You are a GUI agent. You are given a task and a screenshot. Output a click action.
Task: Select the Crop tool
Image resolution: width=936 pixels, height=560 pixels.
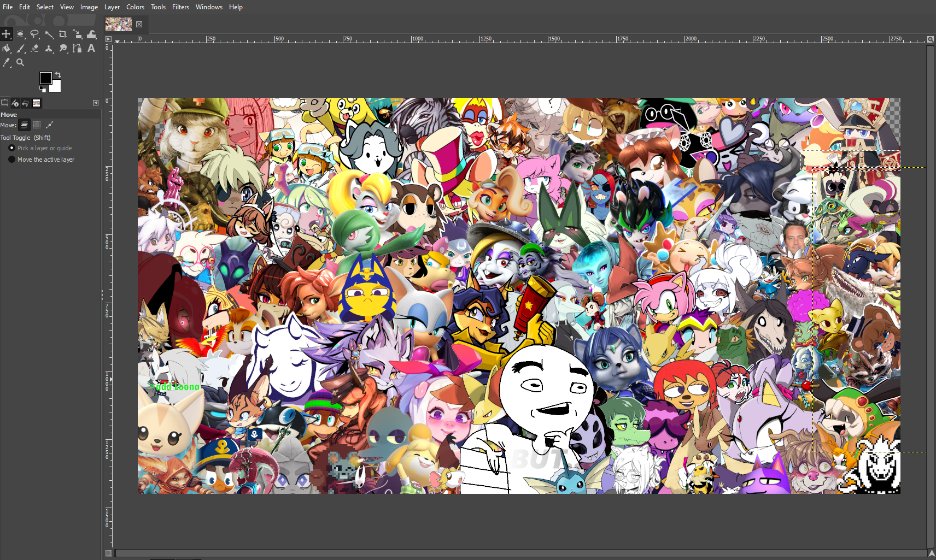pyautogui.click(x=63, y=34)
